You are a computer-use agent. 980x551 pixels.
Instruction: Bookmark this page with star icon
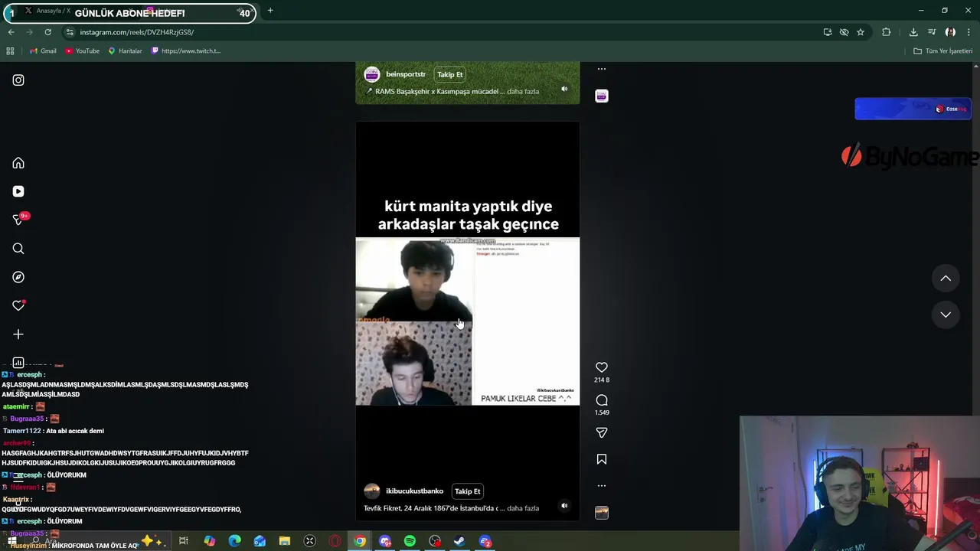[861, 32]
